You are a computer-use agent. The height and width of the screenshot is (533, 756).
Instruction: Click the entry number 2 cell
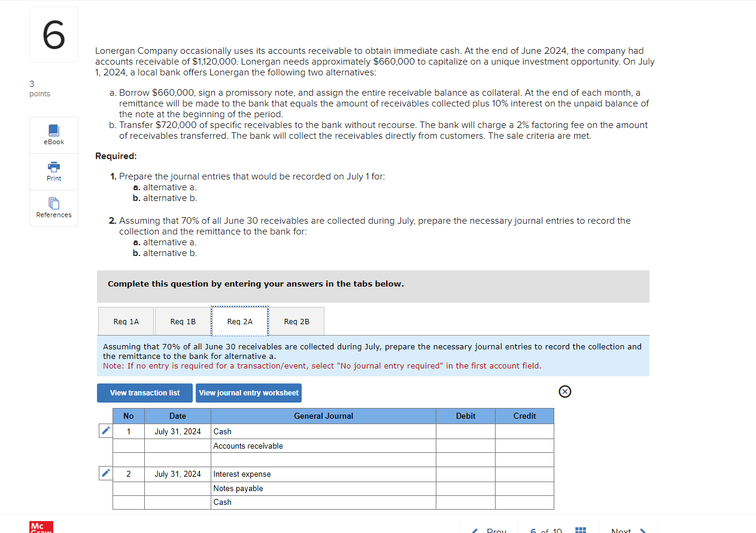pos(129,474)
